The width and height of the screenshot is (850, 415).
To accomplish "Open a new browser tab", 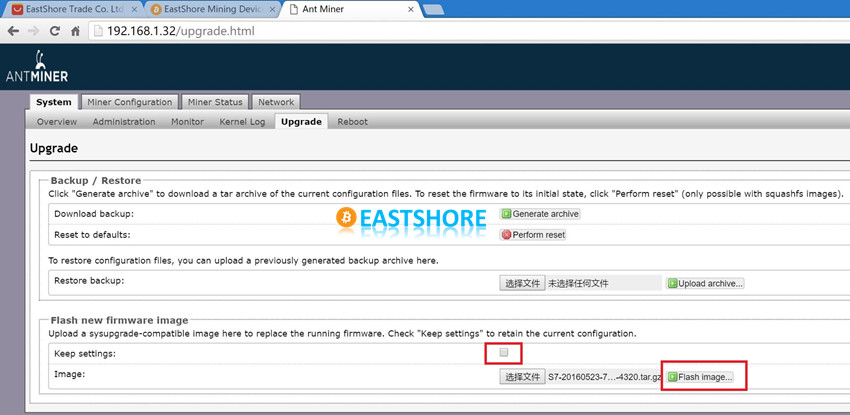I will tap(433, 10).
